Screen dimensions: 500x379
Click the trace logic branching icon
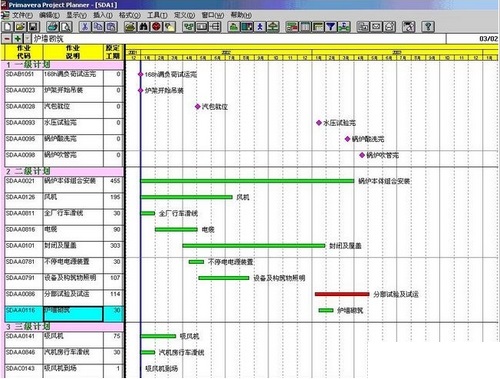[215, 27]
